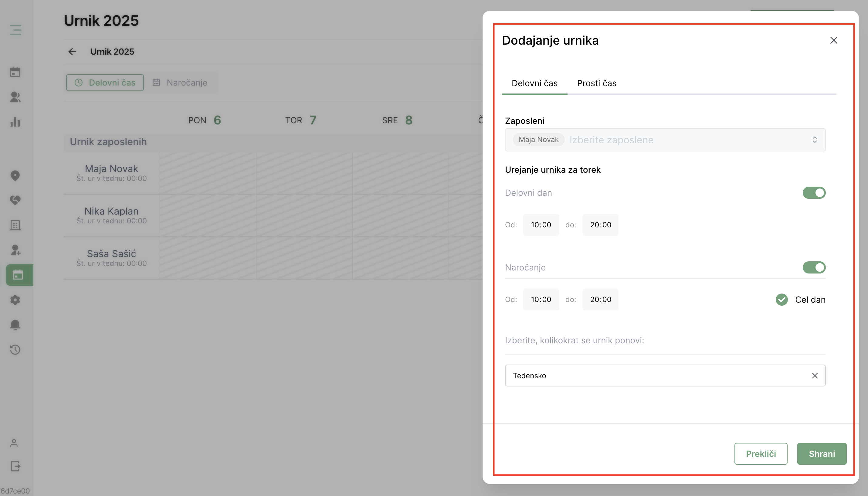This screenshot has width=868, height=496.
Task: Click Nika Kaplan's Tuesday schedule cell
Action: click(x=304, y=216)
